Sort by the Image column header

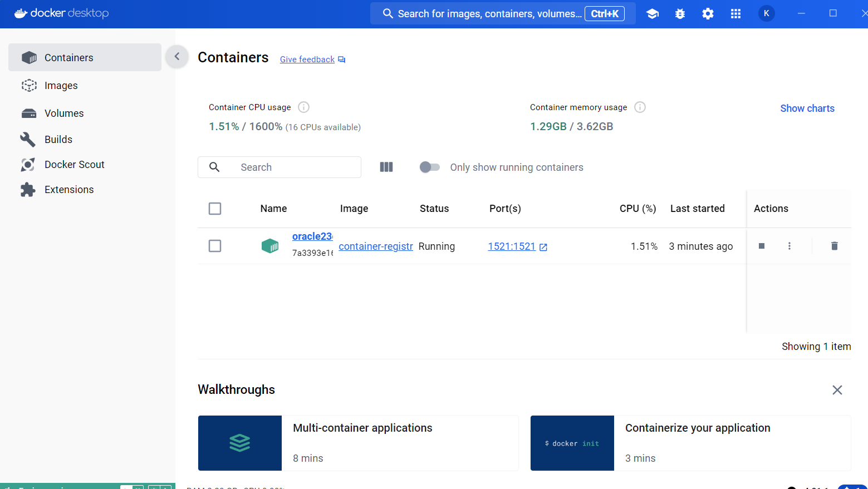pos(354,209)
